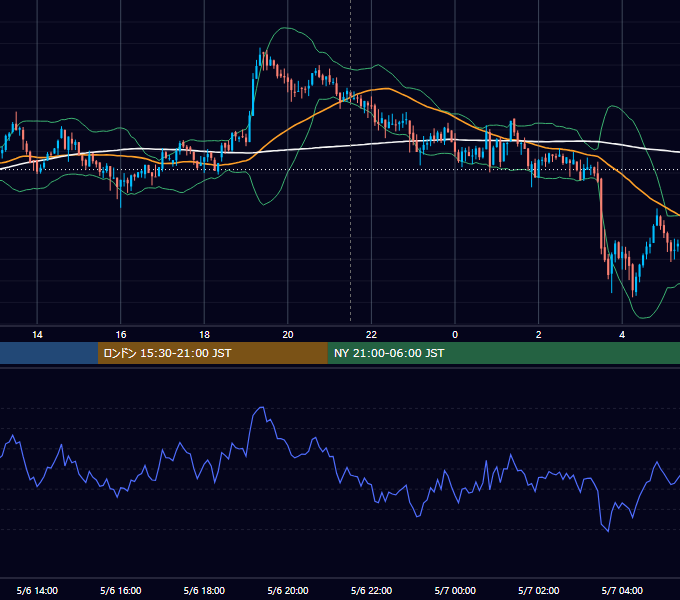Click the 20 hour label on price chart axis
Screen dimensions: 680x600
point(288,335)
